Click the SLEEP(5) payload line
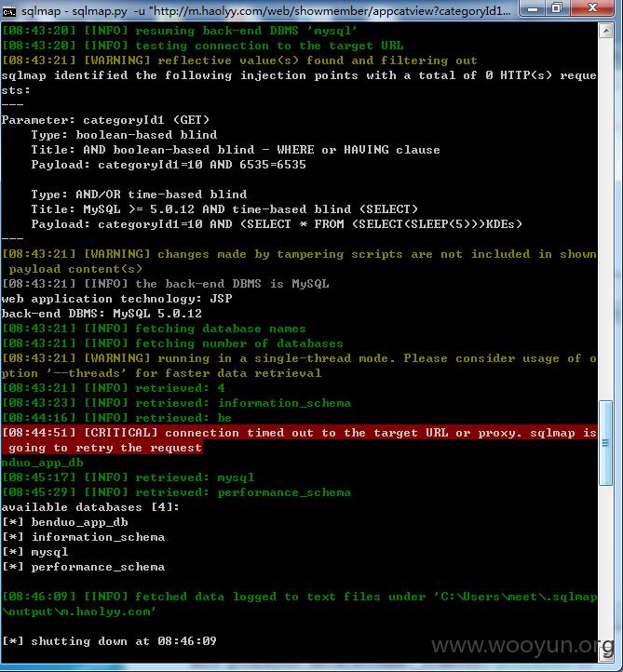The image size is (623, 672). tap(277, 224)
